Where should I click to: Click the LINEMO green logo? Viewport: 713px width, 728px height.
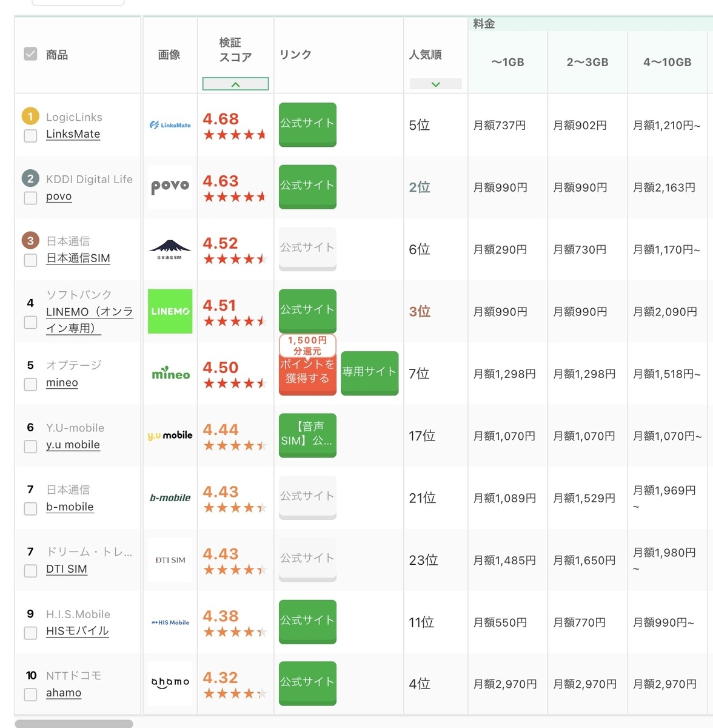click(170, 311)
